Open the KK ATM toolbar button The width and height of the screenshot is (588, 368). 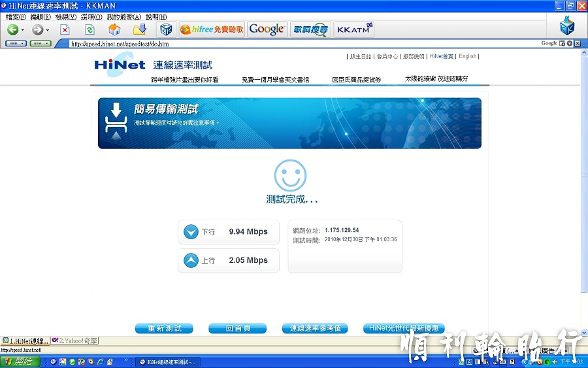(354, 29)
